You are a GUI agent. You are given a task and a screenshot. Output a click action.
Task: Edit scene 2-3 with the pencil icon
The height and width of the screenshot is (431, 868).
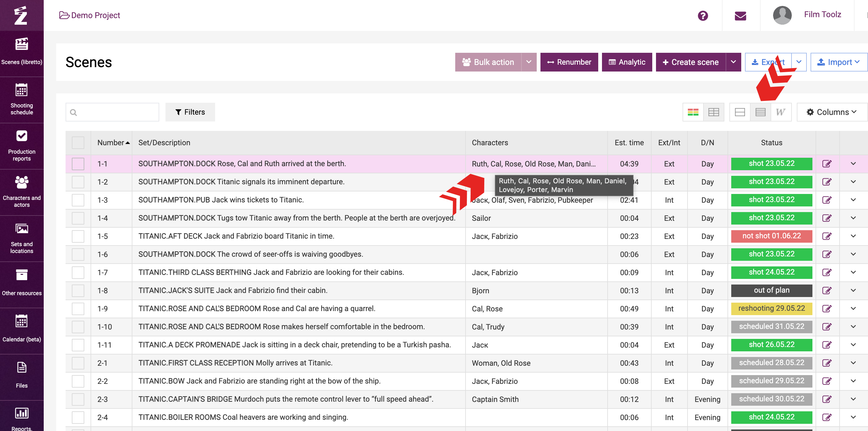click(x=827, y=399)
